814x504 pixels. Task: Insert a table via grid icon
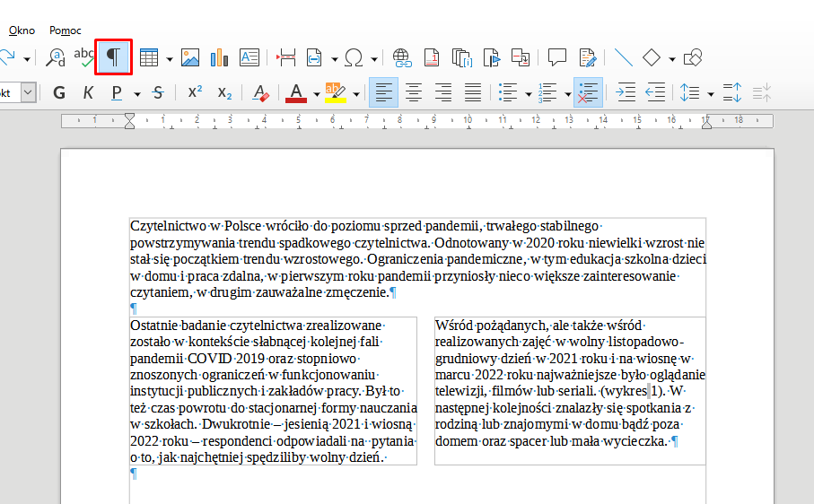149,57
